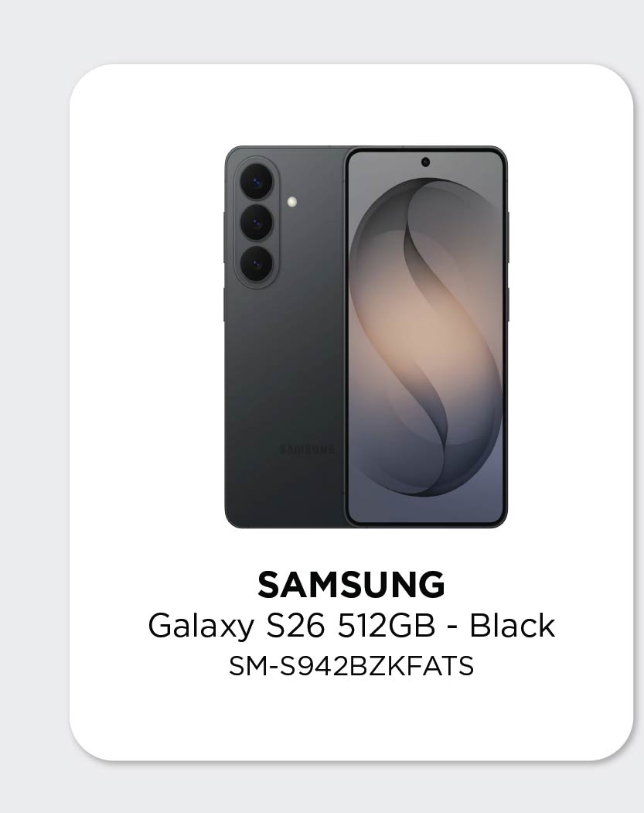Click the power button on phone's right edge
644x813 pixels.
[x=508, y=304]
